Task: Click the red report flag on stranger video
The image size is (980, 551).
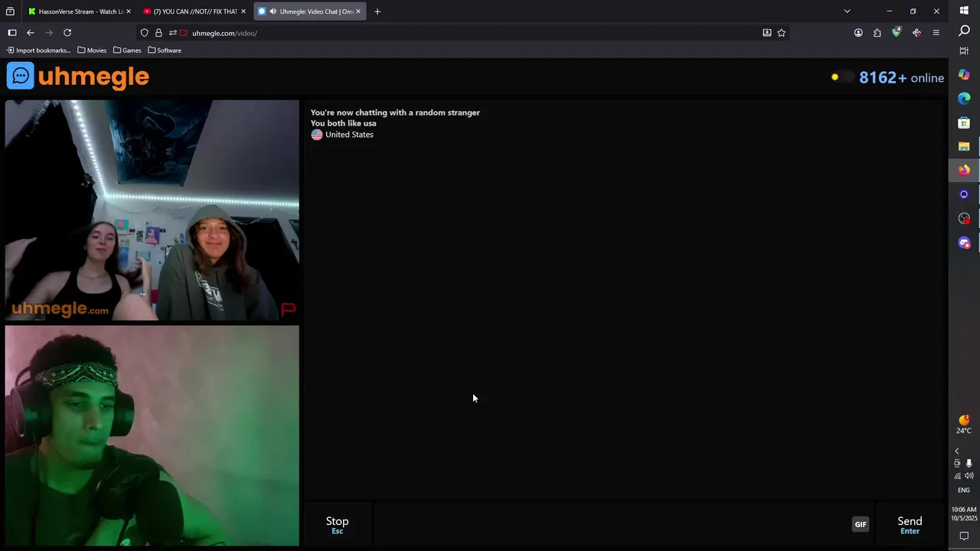Action: coord(288,309)
